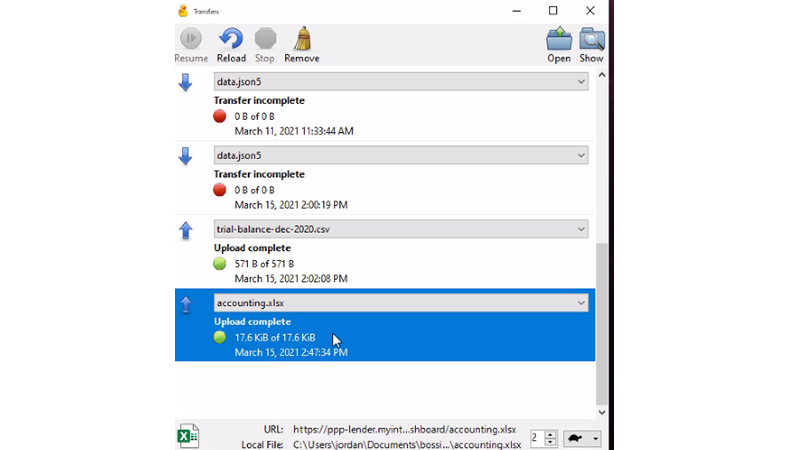The height and width of the screenshot is (450, 800).
Task: Click the upload arrow beside trial-balance-dec-2020.csv
Action: 186,230
